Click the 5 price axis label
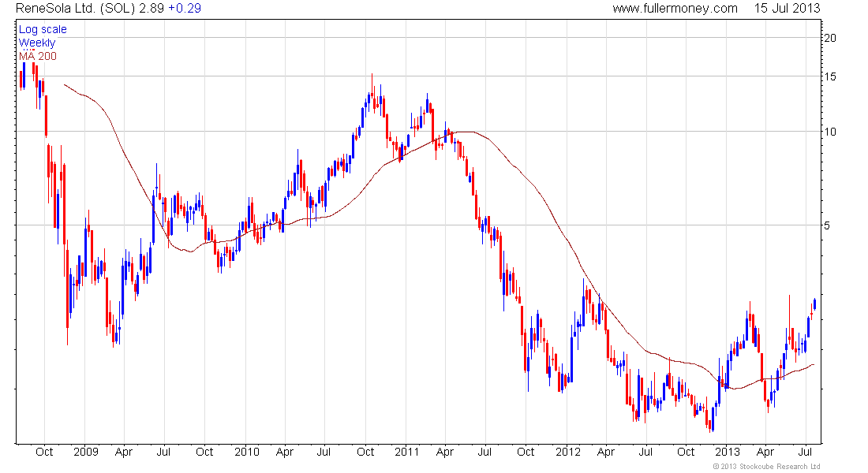 827,225
